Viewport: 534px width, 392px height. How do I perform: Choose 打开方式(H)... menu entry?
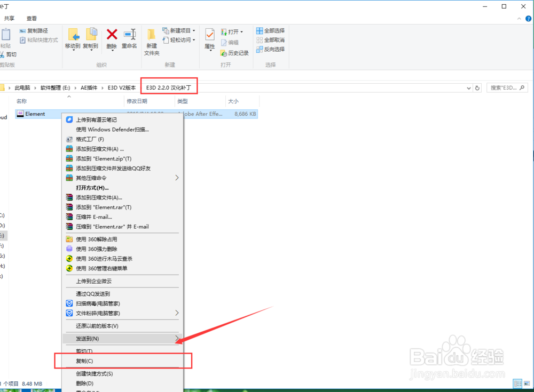[123, 188]
